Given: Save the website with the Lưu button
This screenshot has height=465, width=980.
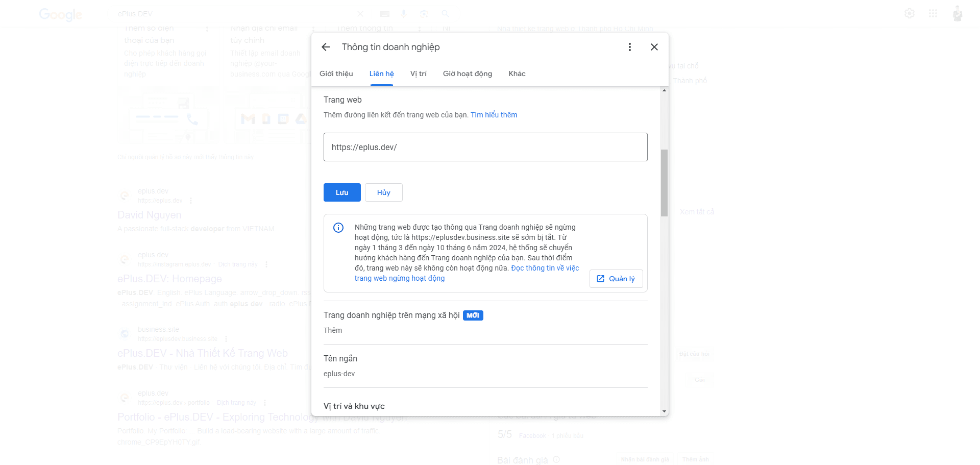Looking at the screenshot, I should point(342,192).
